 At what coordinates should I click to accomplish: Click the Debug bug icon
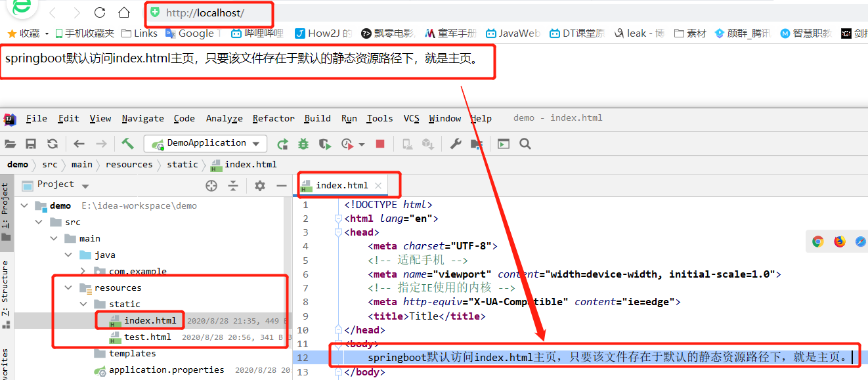(x=303, y=144)
